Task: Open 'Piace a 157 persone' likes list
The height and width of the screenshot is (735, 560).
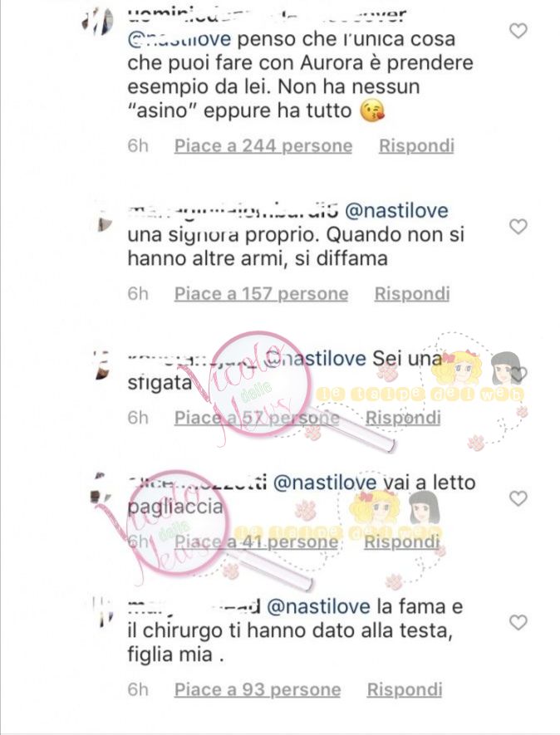Action: point(261,294)
